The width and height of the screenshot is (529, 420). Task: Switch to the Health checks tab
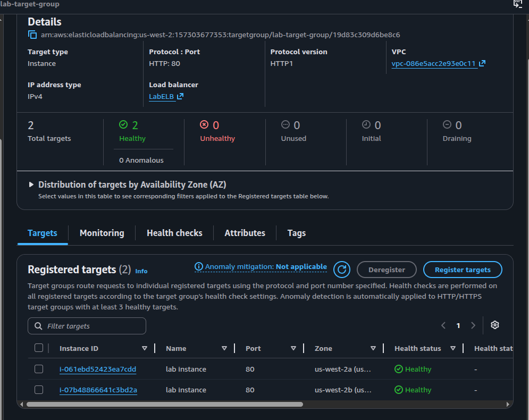[174, 233]
